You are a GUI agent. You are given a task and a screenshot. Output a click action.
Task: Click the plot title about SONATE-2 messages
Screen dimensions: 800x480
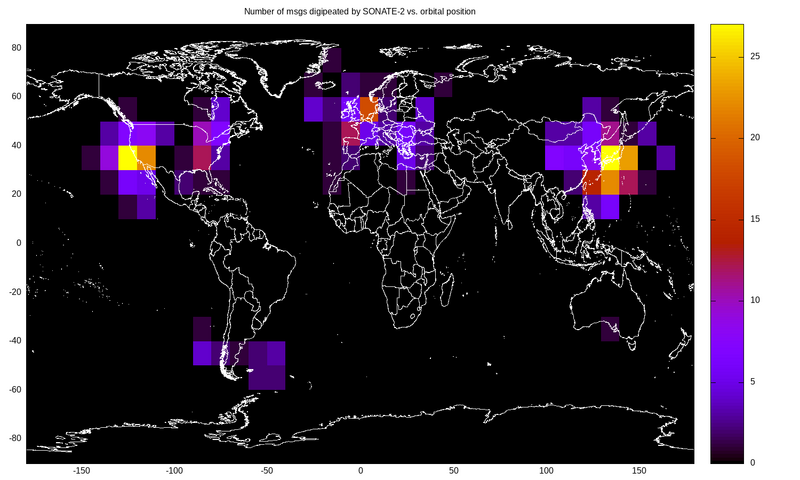[x=359, y=11]
